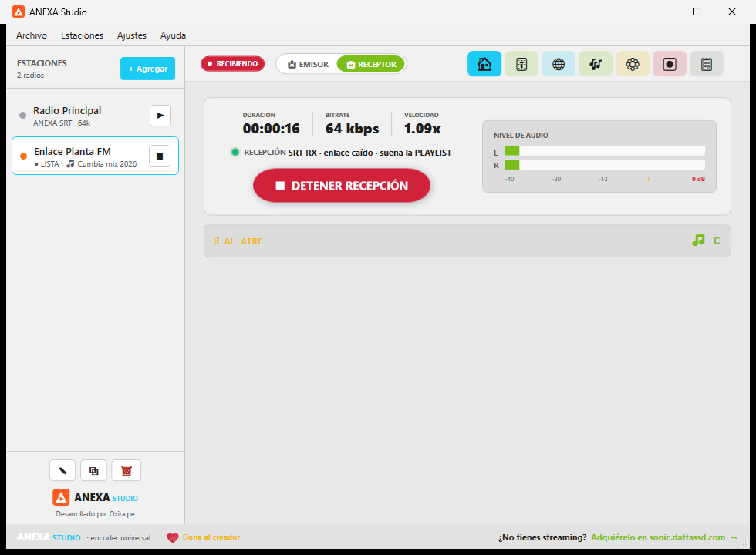Open the globe network panel
This screenshot has width=756, height=555.
pyautogui.click(x=559, y=63)
